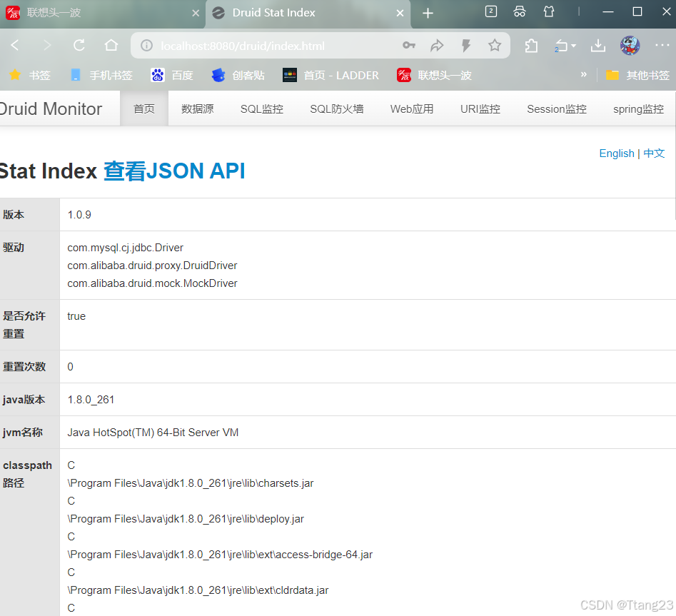Toggle incognito spy icon in title bar
This screenshot has height=616, width=676.
[520, 11]
